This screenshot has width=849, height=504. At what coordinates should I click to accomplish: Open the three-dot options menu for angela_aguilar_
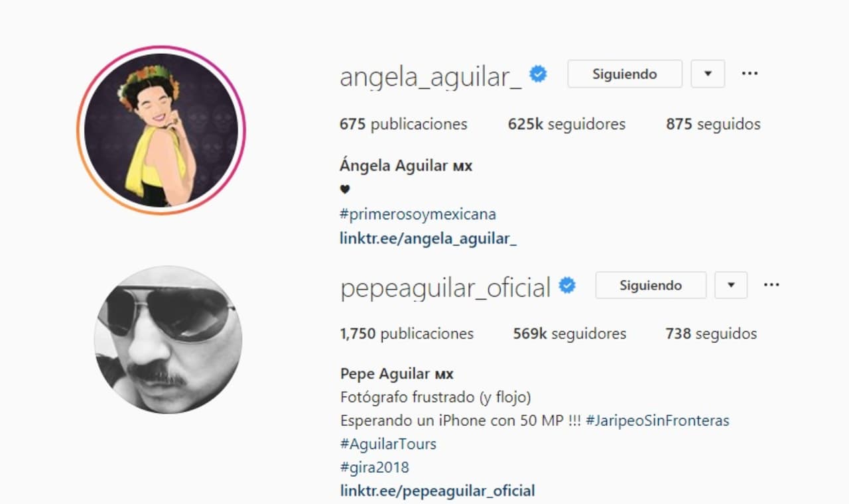point(750,74)
